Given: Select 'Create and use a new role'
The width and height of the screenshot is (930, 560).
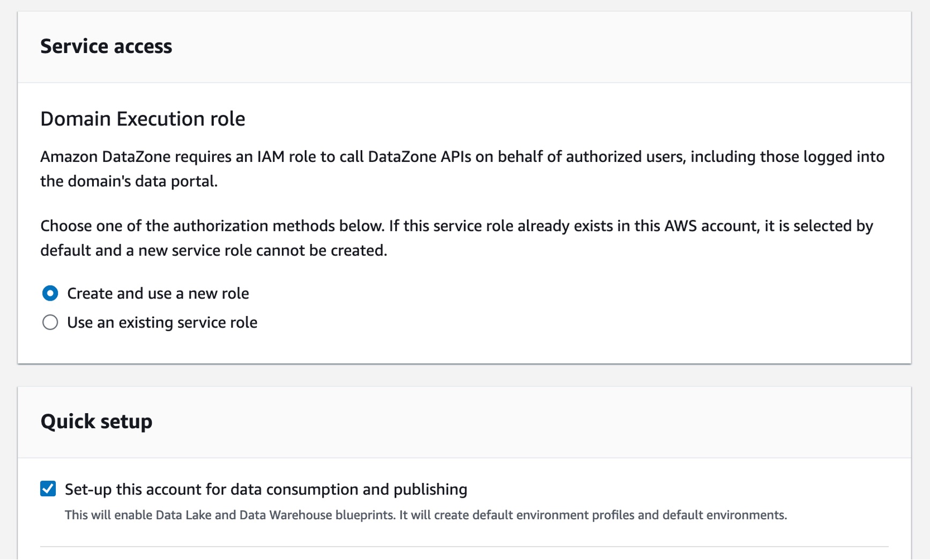Looking at the screenshot, I should (x=50, y=293).
